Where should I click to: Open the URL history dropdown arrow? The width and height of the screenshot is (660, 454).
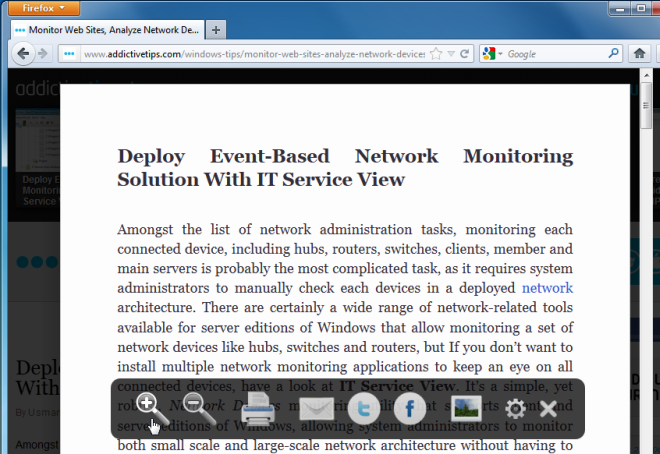click(451, 54)
